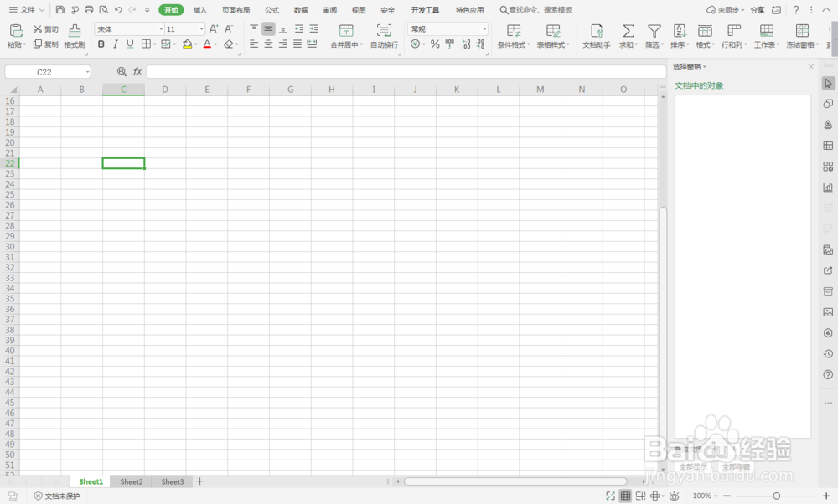Open the Sort (排序) dropdown
Image resolution: width=838 pixels, height=504 pixels.
680,36
